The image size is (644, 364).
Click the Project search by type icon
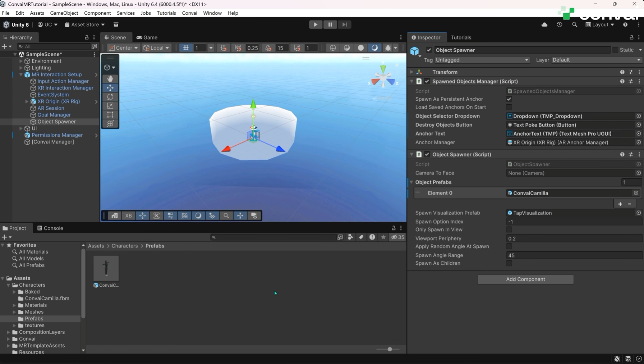[350, 237]
